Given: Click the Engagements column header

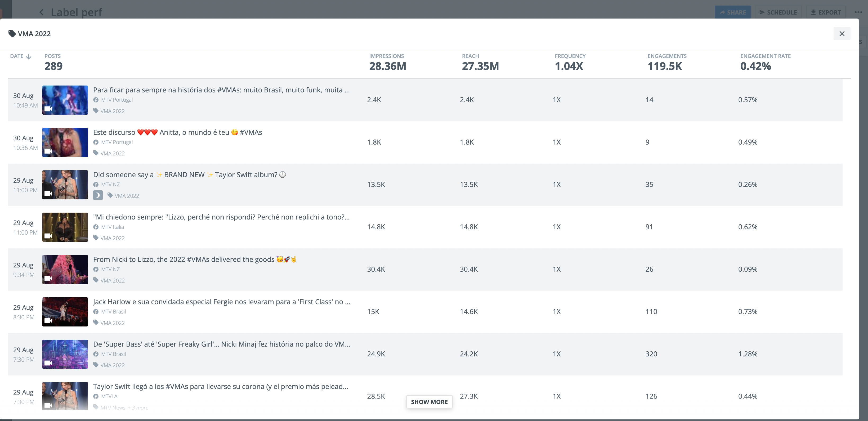Looking at the screenshot, I should tap(667, 56).
